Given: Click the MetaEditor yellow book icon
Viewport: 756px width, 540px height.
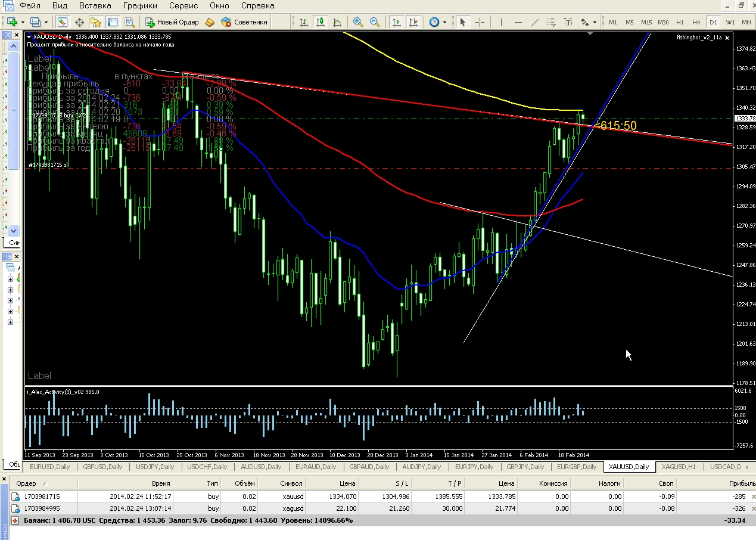Looking at the screenshot, I should [x=210, y=22].
